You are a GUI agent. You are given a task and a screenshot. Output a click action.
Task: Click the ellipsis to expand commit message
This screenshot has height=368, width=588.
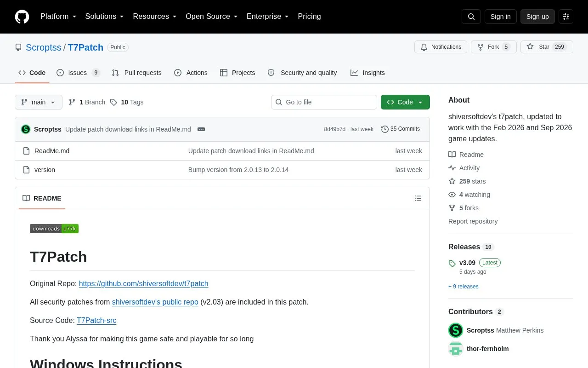click(x=201, y=129)
